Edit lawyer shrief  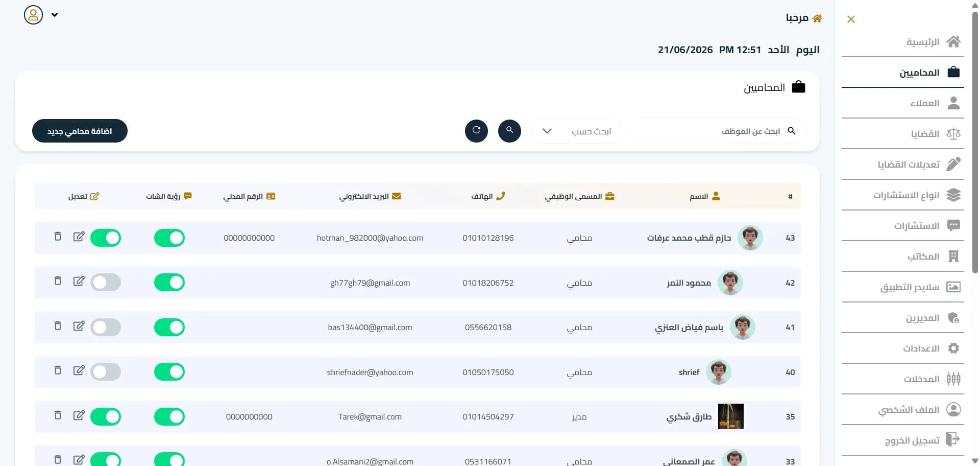79,370
